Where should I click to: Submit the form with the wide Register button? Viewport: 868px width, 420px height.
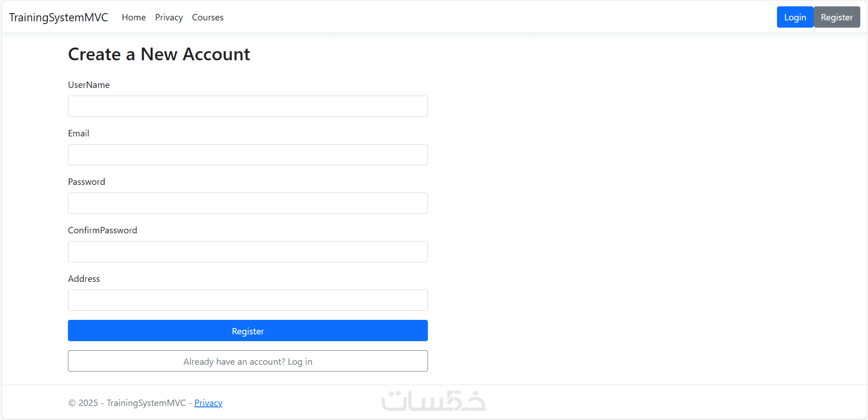point(248,331)
